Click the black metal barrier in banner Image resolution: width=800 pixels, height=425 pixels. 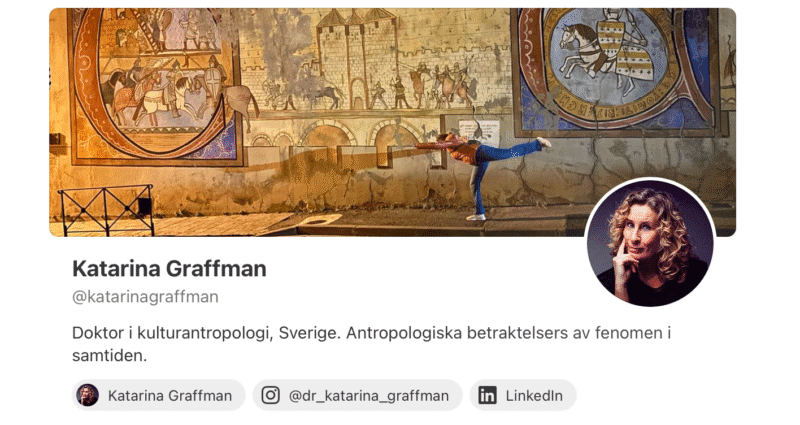[106, 210]
